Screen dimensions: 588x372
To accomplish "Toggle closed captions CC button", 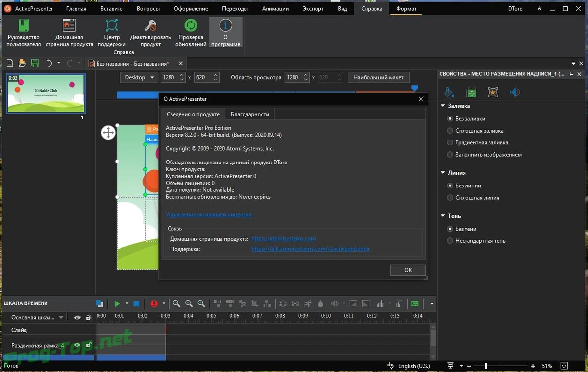I will coord(415,304).
